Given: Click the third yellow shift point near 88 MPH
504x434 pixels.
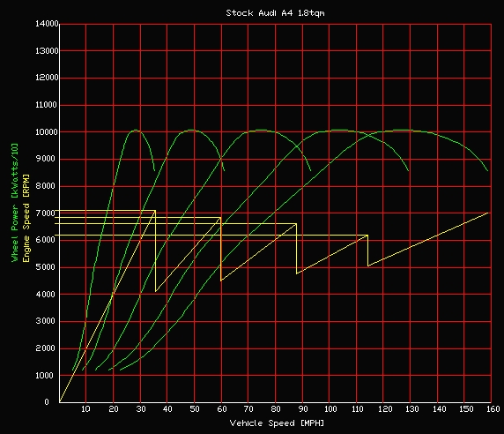Looking at the screenshot, I should point(296,224).
